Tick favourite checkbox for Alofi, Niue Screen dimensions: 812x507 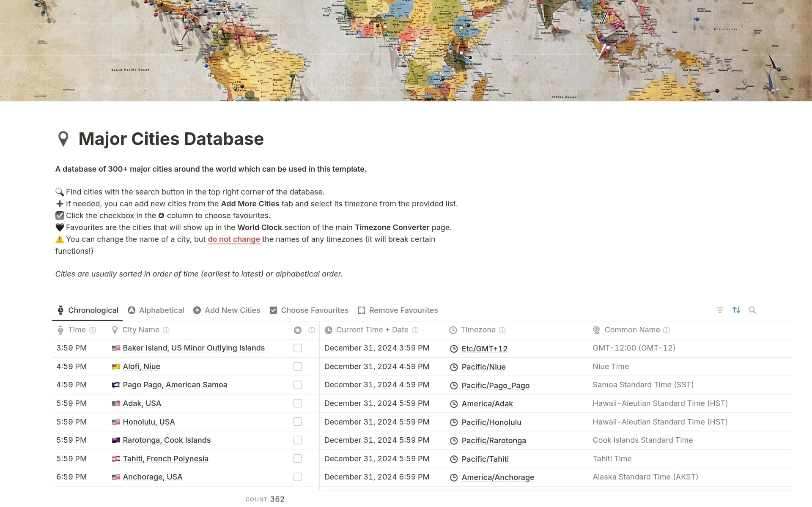[x=298, y=367]
